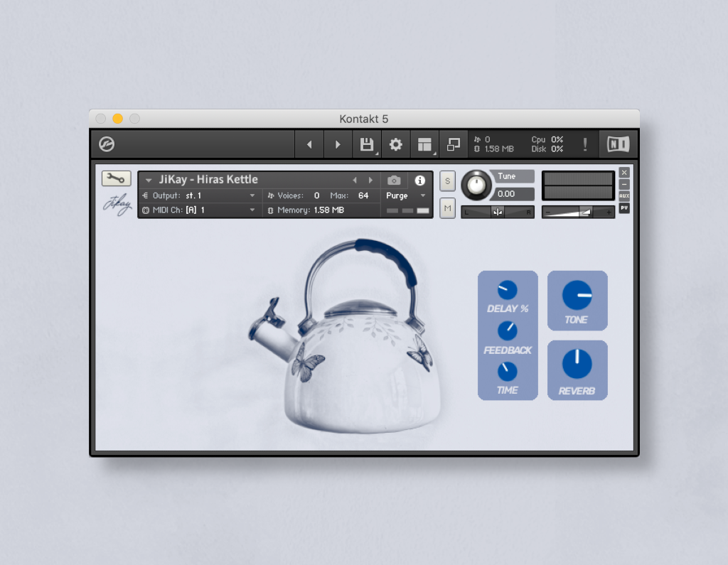The width and height of the screenshot is (728, 565).
Task: Click the Kontakt 5 window title
Action: (363, 119)
